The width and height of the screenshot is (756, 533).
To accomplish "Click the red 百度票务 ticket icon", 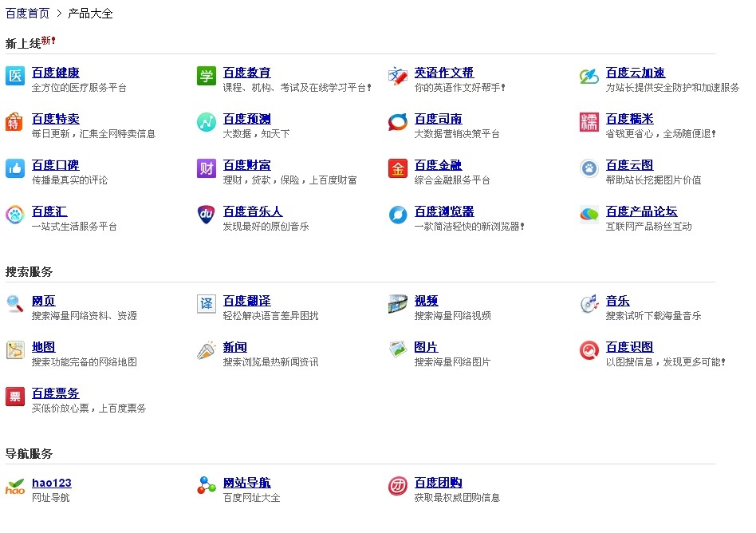I will point(15,397).
